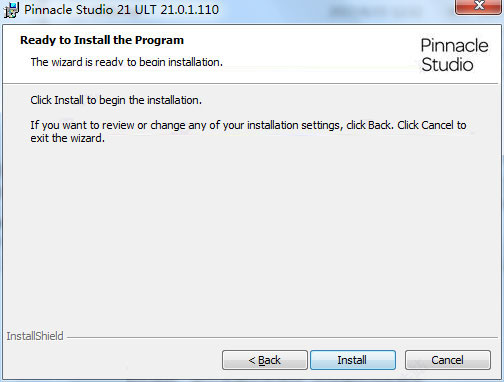Click the InstallShield label
The height and width of the screenshot is (382, 504).
click(x=35, y=336)
